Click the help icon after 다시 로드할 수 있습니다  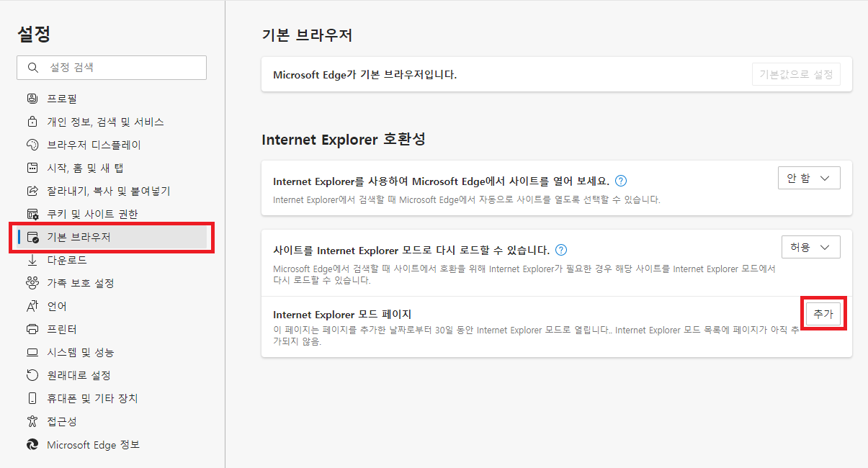click(561, 250)
